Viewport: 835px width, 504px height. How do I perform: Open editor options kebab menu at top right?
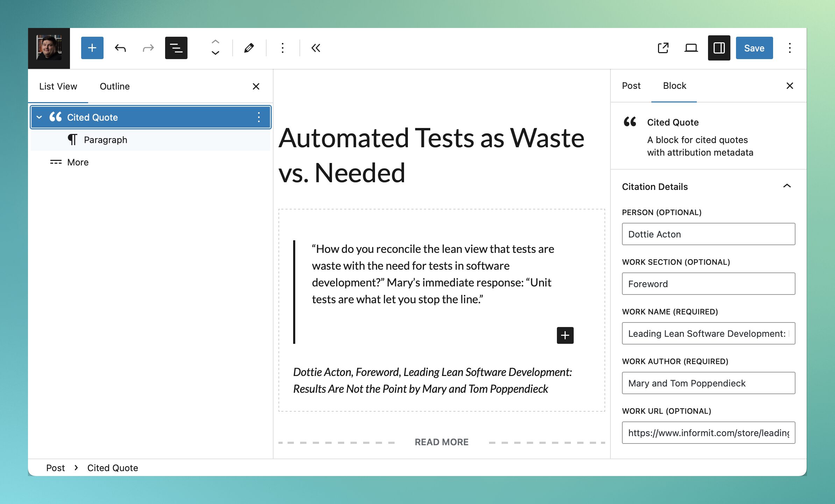(790, 48)
